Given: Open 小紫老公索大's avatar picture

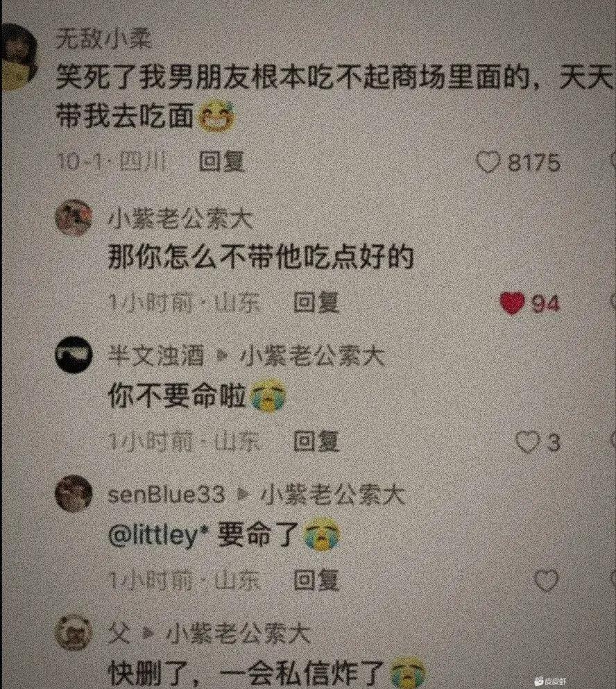Looking at the screenshot, I should pos(74,218).
